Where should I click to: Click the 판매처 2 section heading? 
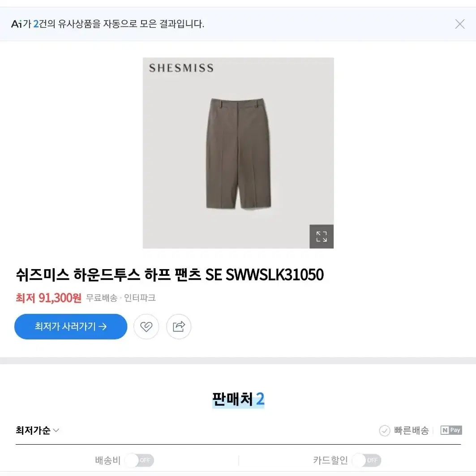[238, 399]
